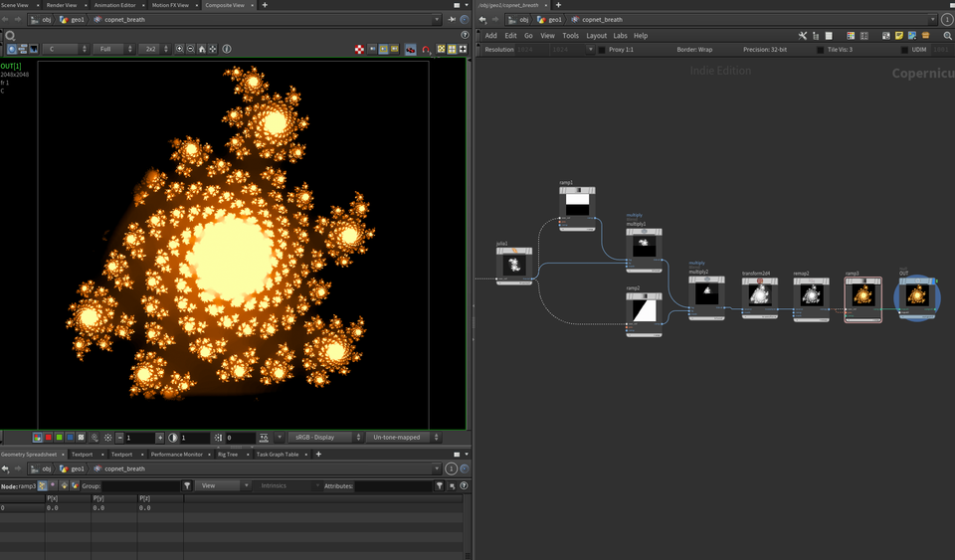
Task: Click the search magnifier in network editor
Action: (x=946, y=35)
